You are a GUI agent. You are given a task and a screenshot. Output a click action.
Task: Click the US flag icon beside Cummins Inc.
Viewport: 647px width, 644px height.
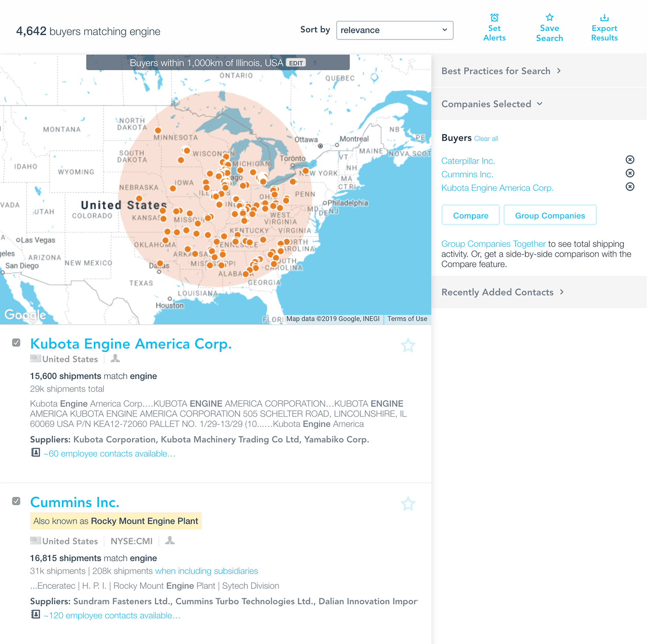[34, 540]
